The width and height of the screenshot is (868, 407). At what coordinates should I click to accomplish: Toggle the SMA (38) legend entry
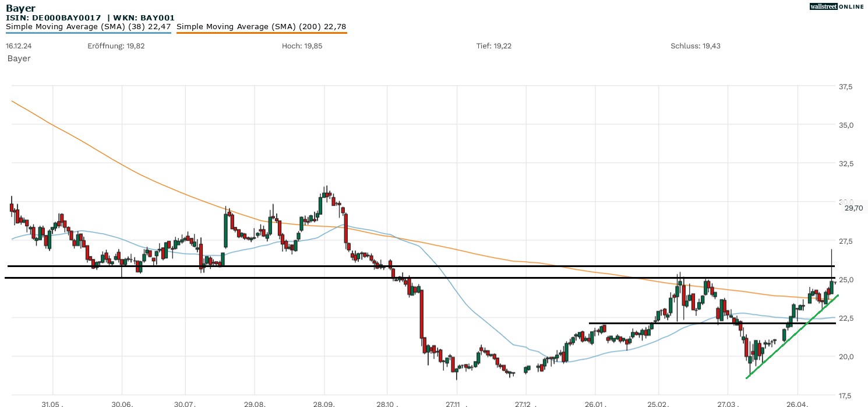(x=88, y=26)
